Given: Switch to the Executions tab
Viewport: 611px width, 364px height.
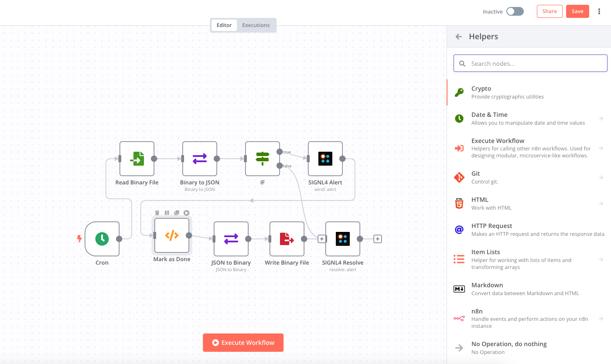Looking at the screenshot, I should (x=256, y=25).
